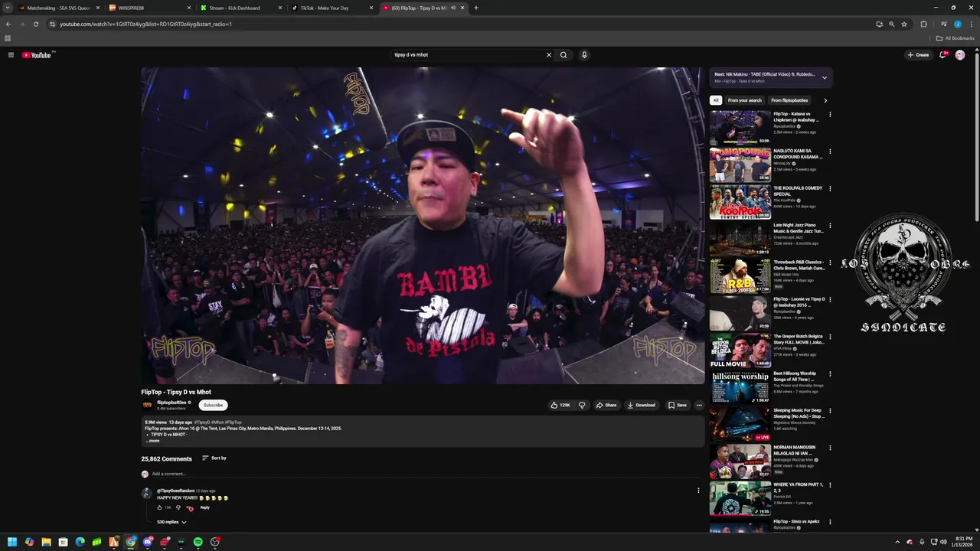Open the Chrome three-dot menu
This screenshot has height=551, width=980.
tap(970, 24)
